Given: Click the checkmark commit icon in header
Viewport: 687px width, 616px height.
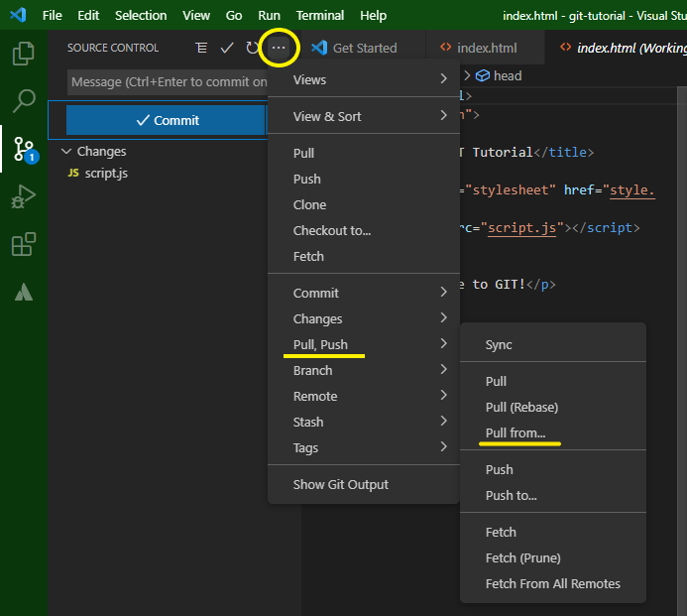Looking at the screenshot, I should coord(227,48).
